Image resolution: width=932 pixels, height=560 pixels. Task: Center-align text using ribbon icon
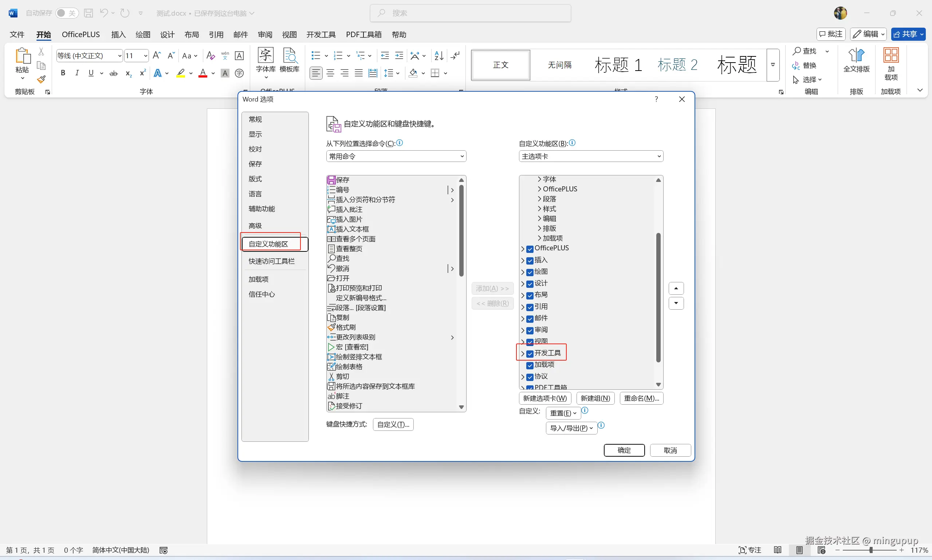330,73
